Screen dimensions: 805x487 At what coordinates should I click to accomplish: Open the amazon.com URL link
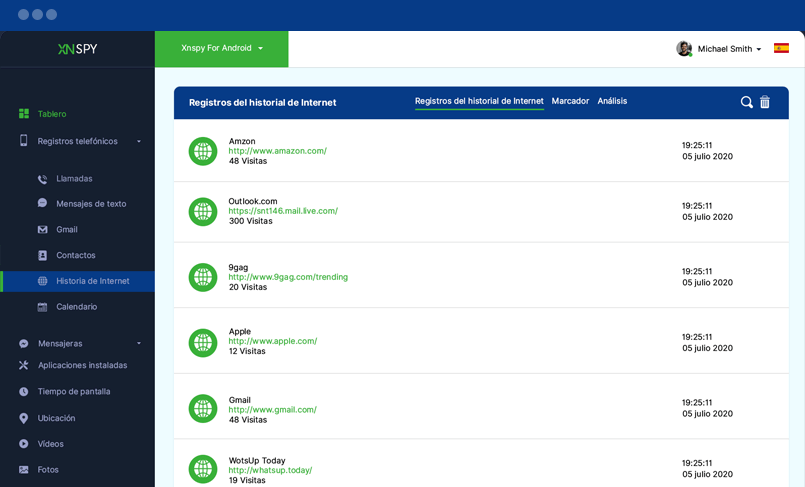(277, 151)
